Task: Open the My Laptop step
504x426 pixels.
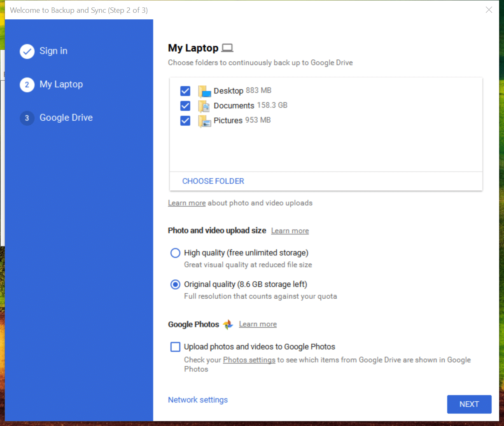Action: tap(61, 84)
